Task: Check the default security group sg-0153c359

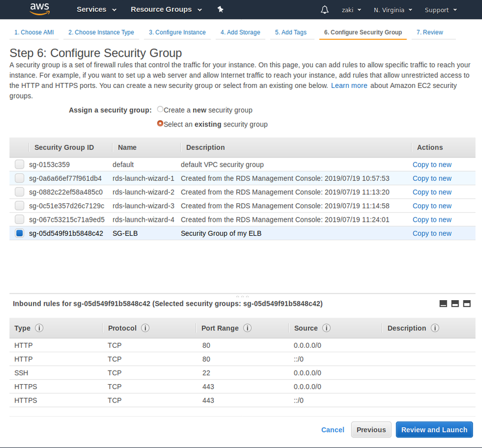Action: (x=19, y=165)
